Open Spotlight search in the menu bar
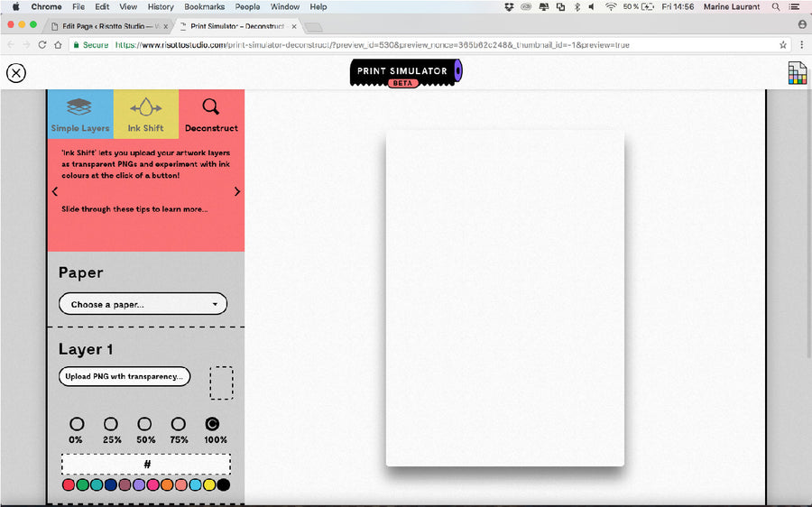The height and width of the screenshot is (507, 812). [776, 6]
